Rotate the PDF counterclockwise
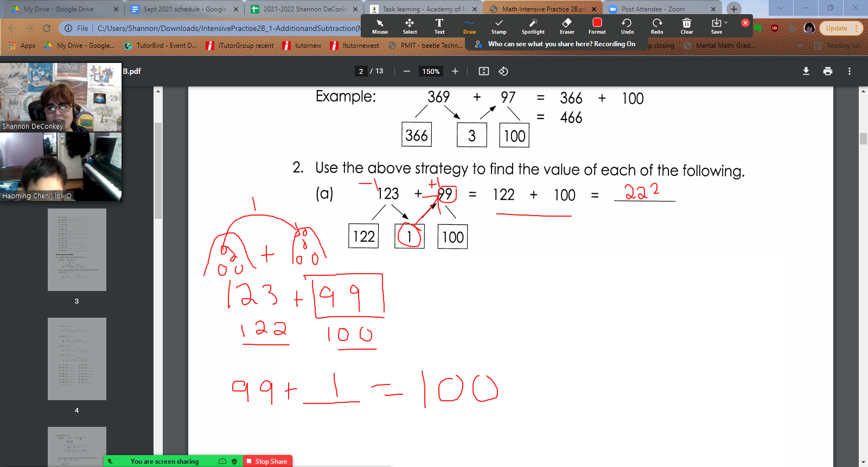Image resolution: width=868 pixels, height=467 pixels. click(x=503, y=71)
